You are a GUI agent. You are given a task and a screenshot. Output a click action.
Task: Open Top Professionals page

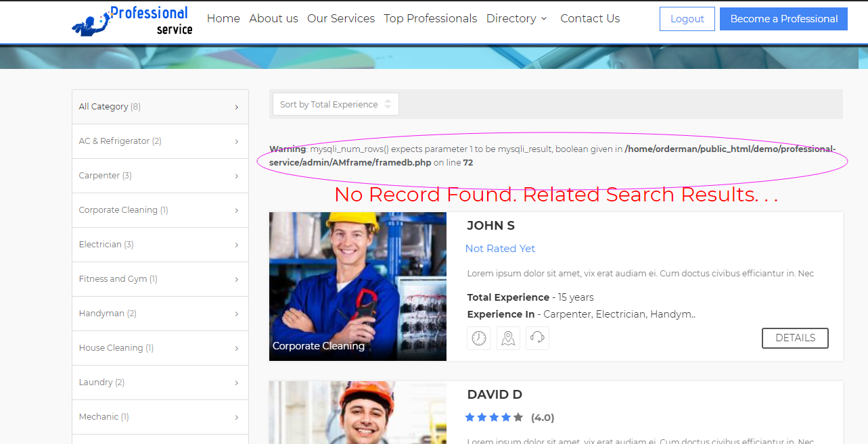[430, 18]
